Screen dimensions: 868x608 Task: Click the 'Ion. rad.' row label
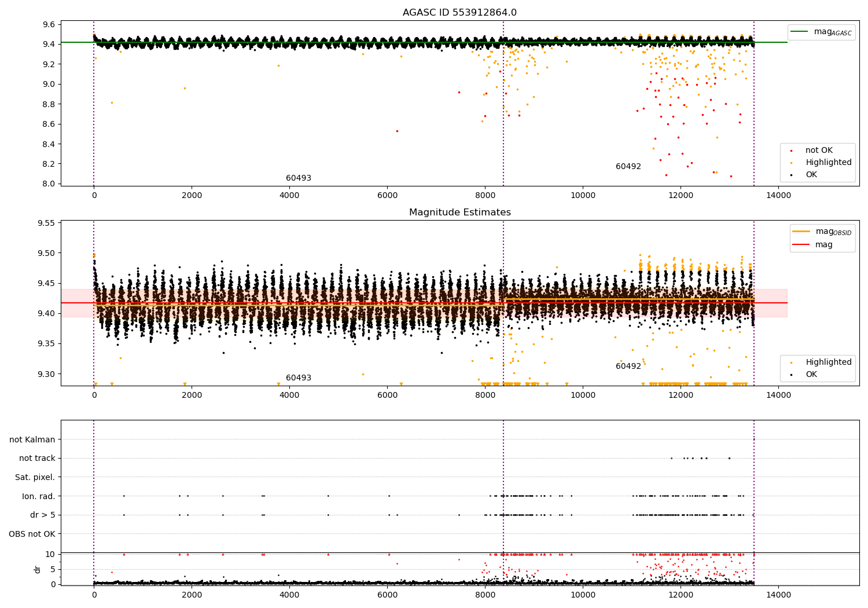point(39,497)
